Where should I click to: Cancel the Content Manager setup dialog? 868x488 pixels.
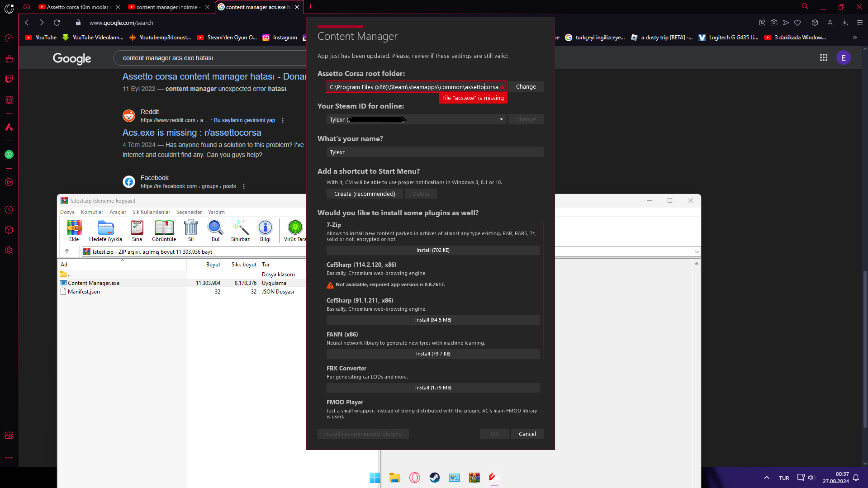(x=527, y=434)
